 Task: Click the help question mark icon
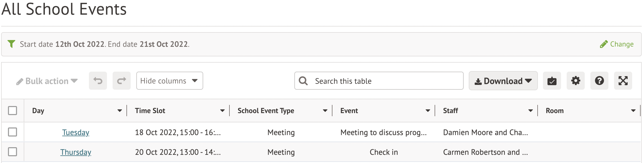[x=599, y=81]
